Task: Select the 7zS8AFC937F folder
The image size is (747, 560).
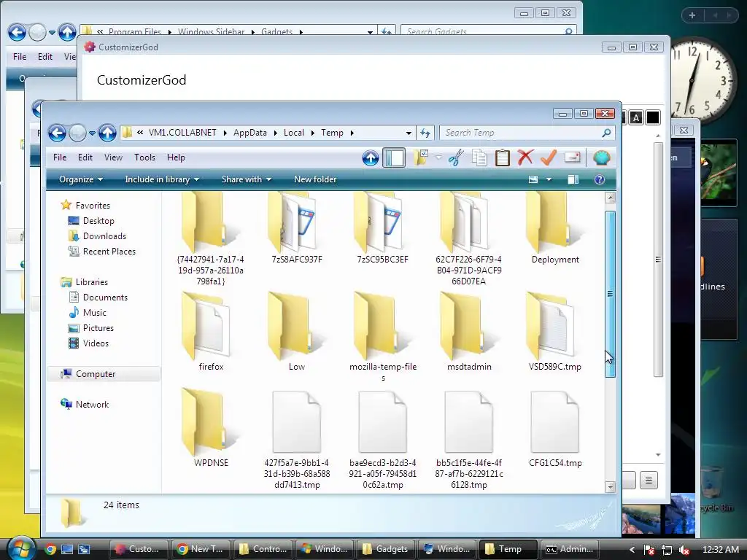Action: click(x=296, y=228)
